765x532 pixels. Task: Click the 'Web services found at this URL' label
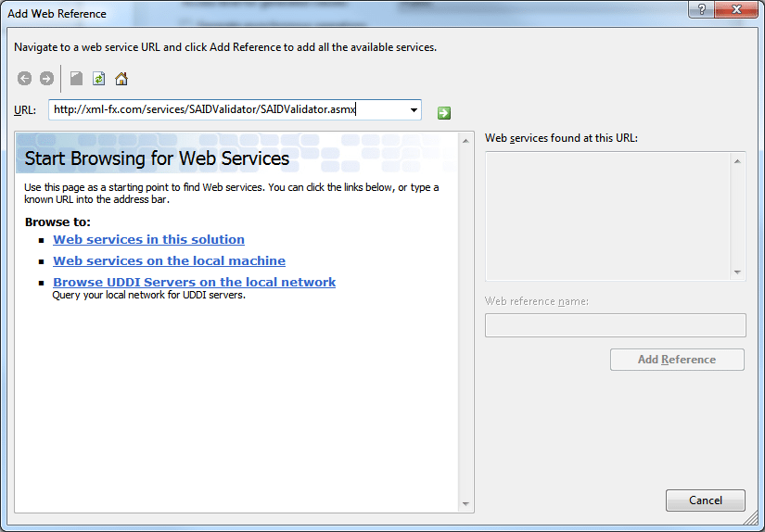point(561,138)
